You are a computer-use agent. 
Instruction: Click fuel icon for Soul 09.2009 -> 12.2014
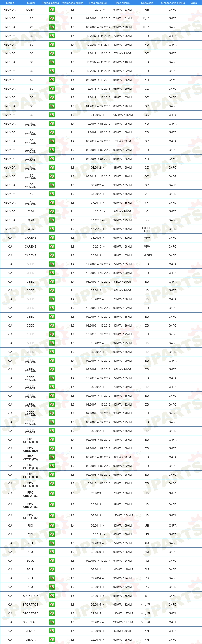(x=52, y=561)
